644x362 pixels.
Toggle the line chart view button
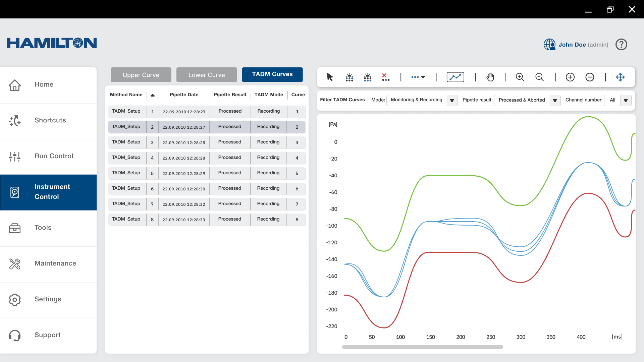455,77
